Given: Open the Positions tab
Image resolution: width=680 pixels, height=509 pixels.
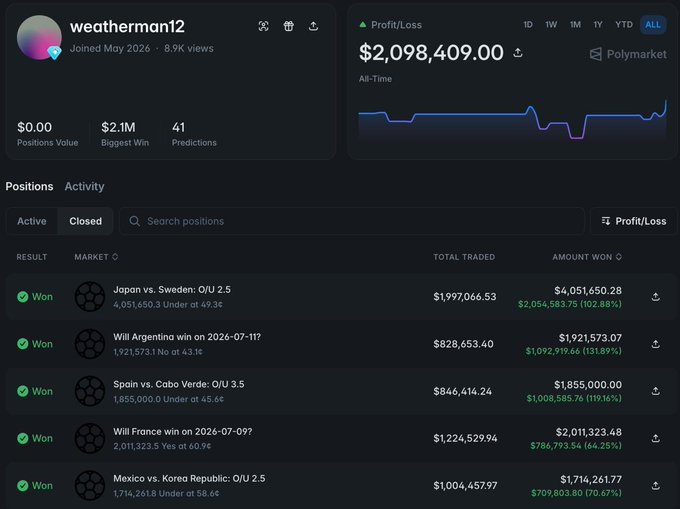Looking at the screenshot, I should click(x=29, y=186).
